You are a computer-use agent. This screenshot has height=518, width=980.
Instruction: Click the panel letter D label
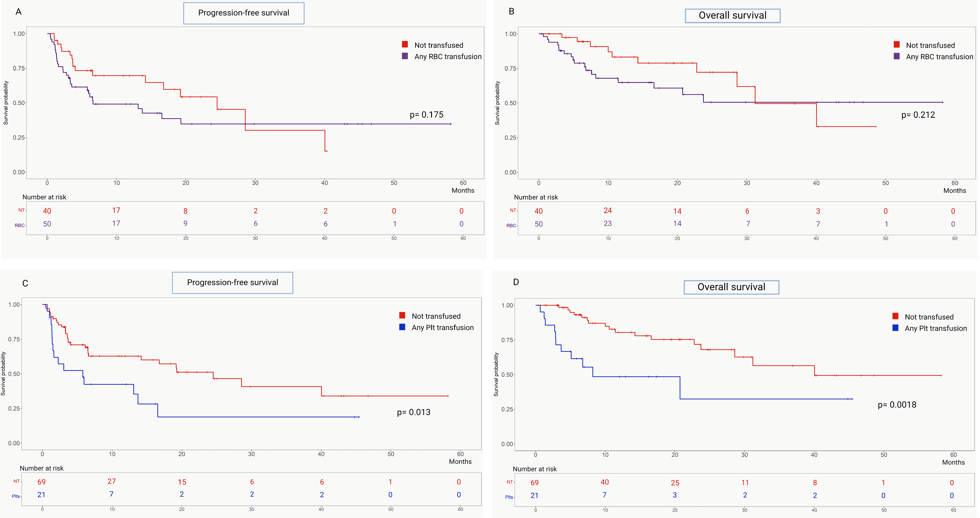(x=516, y=282)
